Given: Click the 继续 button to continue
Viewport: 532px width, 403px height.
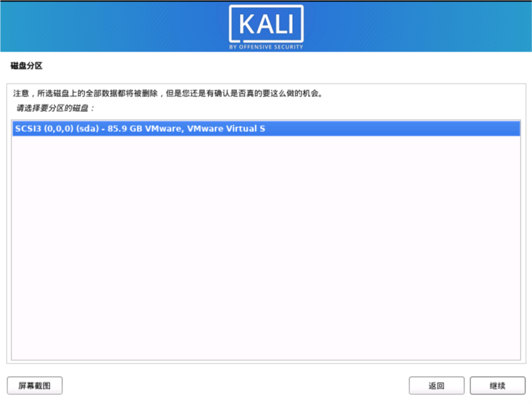Looking at the screenshot, I should [497, 386].
